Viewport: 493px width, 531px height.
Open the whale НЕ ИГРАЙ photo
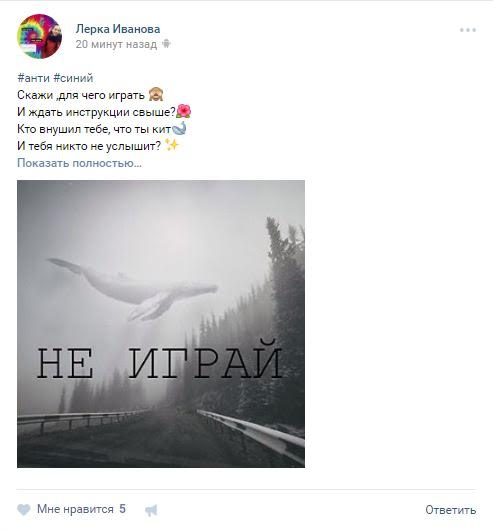click(x=161, y=324)
